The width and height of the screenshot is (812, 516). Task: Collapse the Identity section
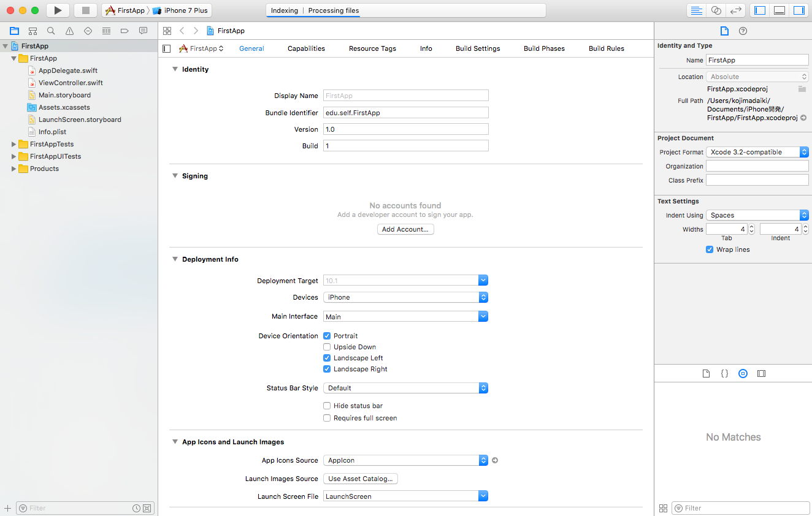(175, 69)
